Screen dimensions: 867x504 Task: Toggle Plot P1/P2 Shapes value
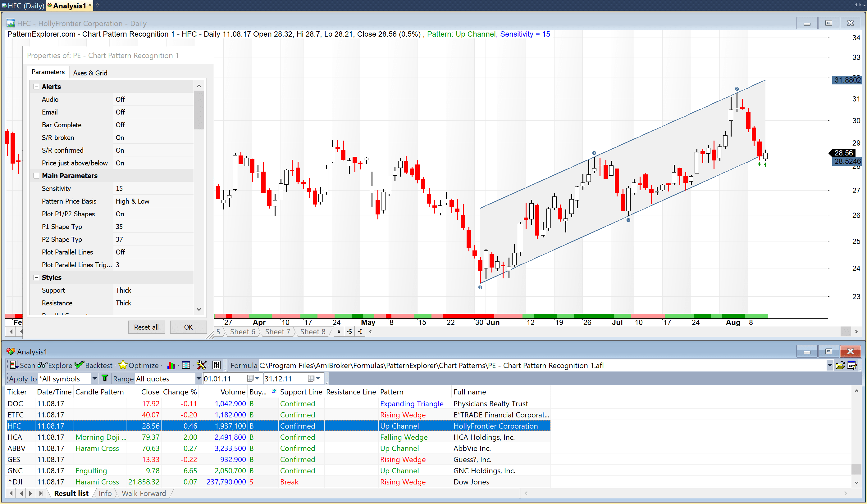[x=153, y=214]
